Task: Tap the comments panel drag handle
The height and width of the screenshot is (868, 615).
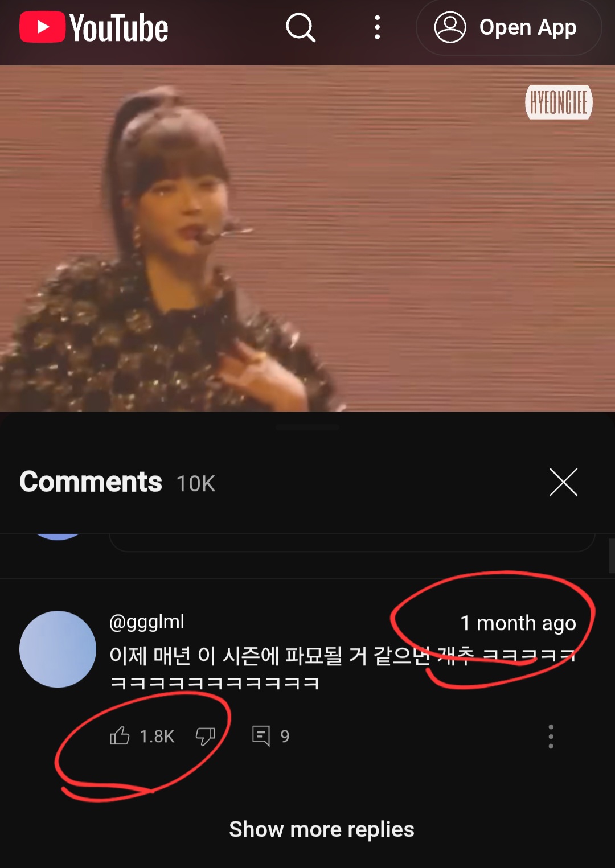Action: [307, 426]
